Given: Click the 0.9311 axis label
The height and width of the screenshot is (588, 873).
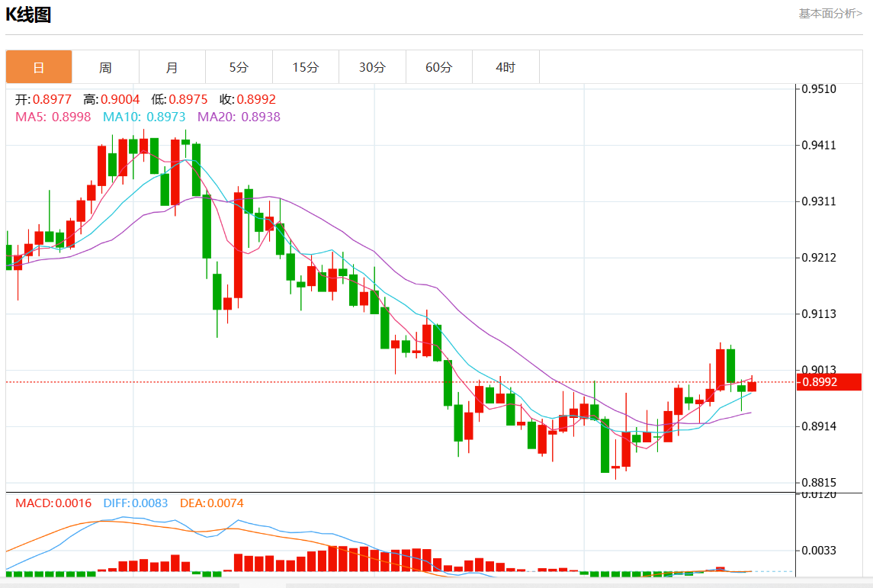Looking at the screenshot, I should pos(818,201).
